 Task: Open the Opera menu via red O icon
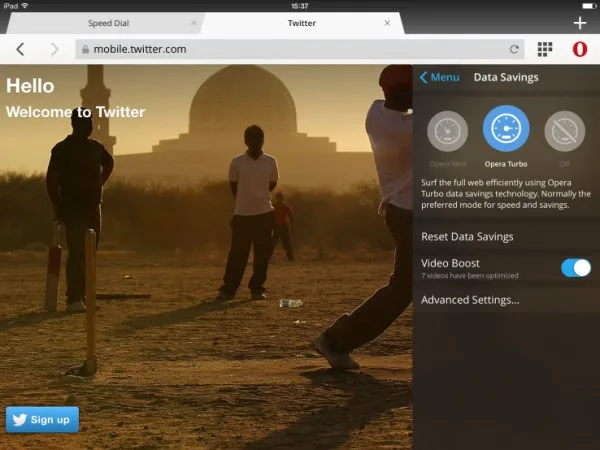(x=580, y=49)
